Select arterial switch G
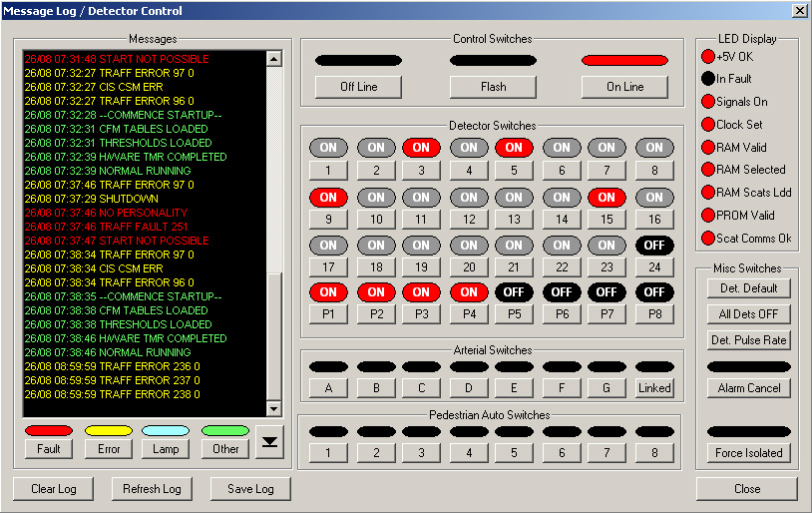Image resolution: width=812 pixels, height=513 pixels. tap(607, 388)
